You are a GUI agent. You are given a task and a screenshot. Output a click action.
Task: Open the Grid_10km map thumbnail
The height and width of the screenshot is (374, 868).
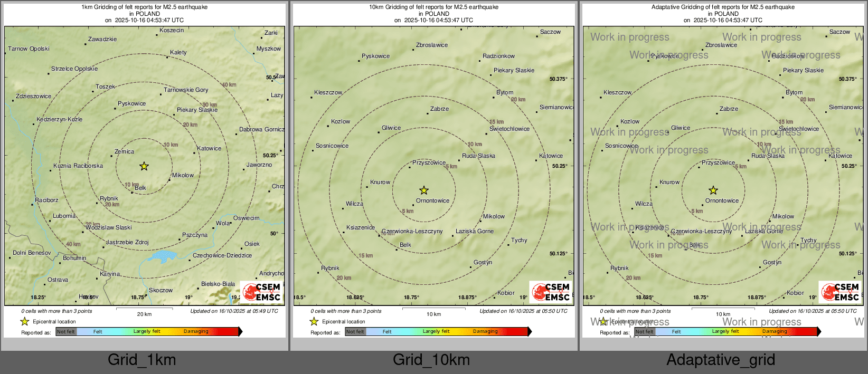coord(434,170)
